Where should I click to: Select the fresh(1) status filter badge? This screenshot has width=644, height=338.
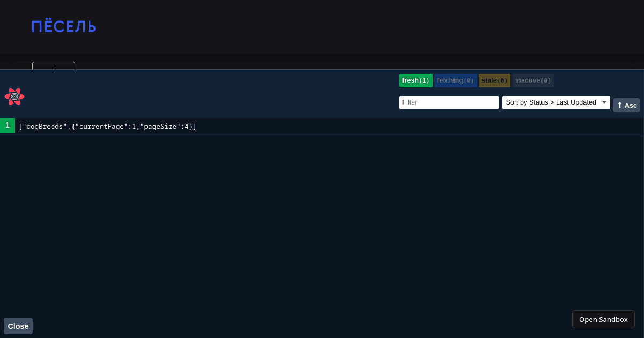[x=415, y=80]
